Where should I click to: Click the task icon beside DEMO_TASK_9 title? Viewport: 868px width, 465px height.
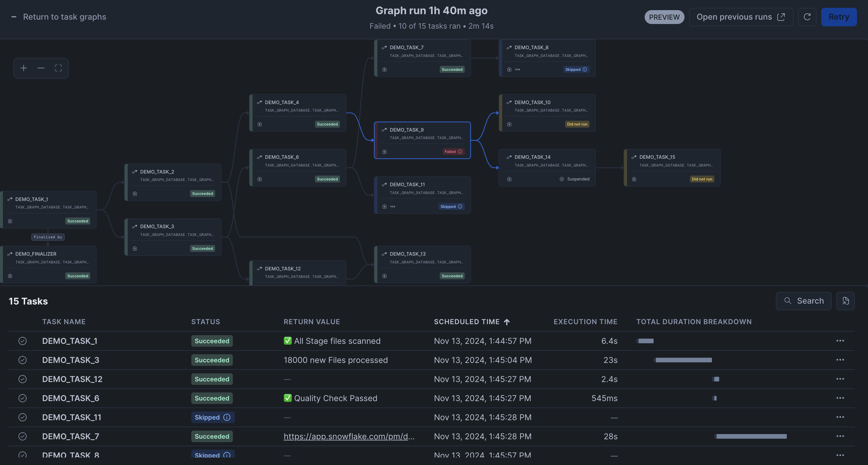(384, 130)
